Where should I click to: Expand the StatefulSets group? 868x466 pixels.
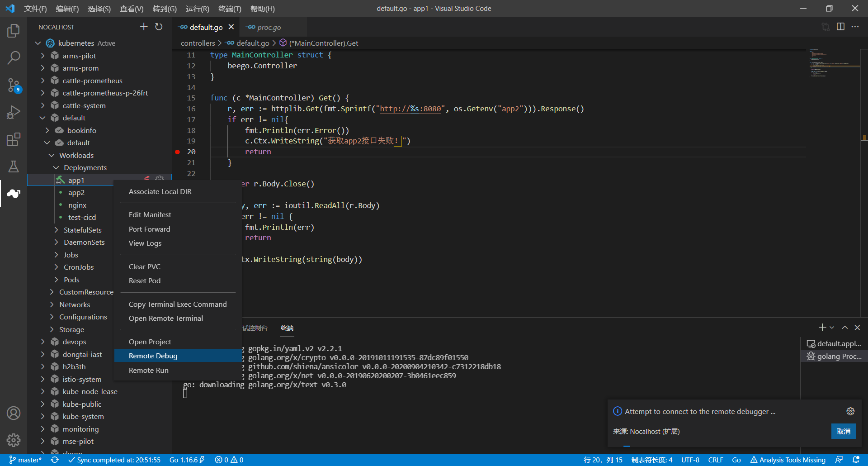pyautogui.click(x=56, y=230)
